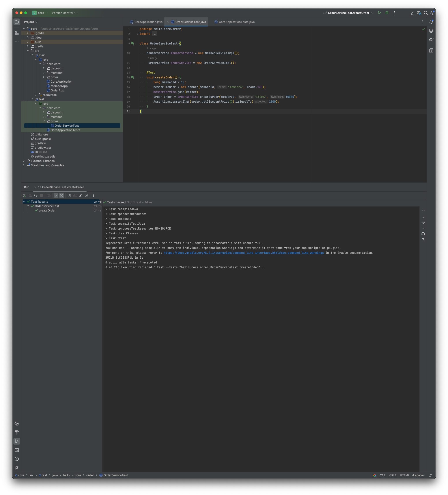Open the Run tool window sidebar icon
448x495 pixels.
tap(17, 441)
